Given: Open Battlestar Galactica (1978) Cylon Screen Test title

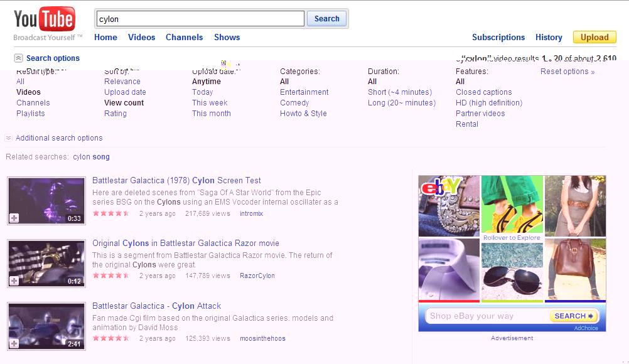Looking at the screenshot, I should (176, 180).
